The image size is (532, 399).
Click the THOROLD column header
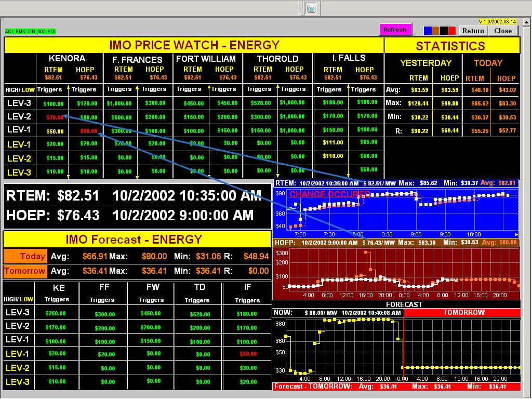pyautogui.click(x=278, y=59)
